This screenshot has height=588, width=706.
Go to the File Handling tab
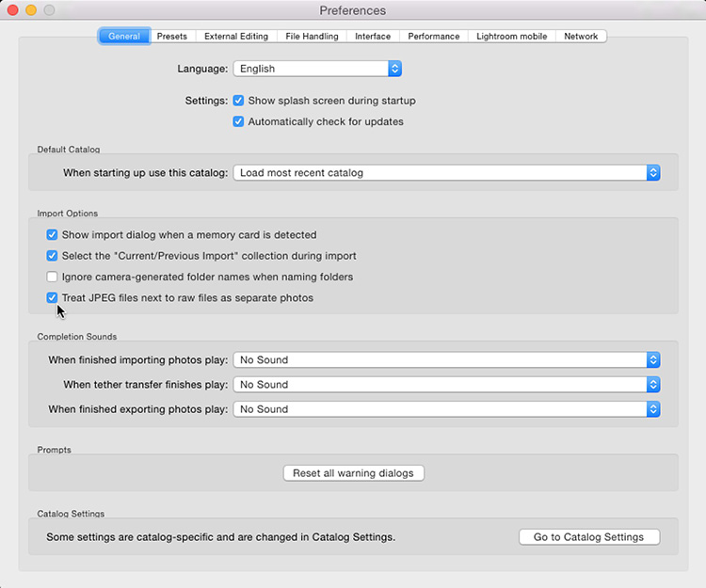point(312,36)
